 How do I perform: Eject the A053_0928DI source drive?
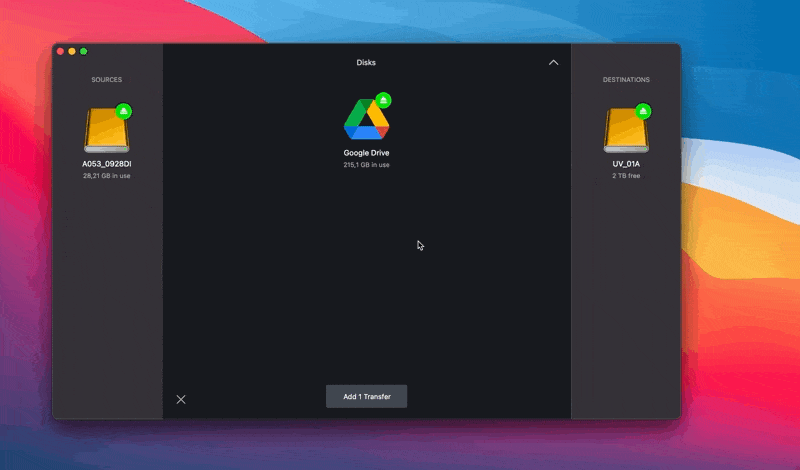tap(123, 111)
